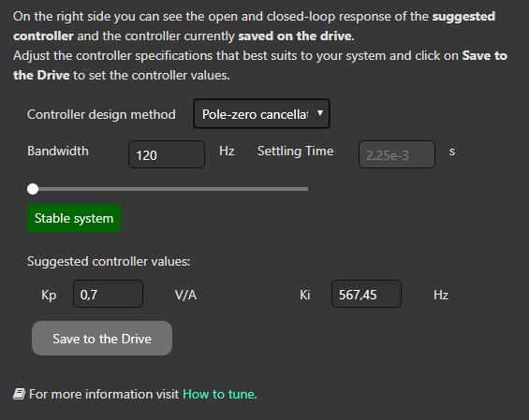Select the Kp value field

(108, 294)
